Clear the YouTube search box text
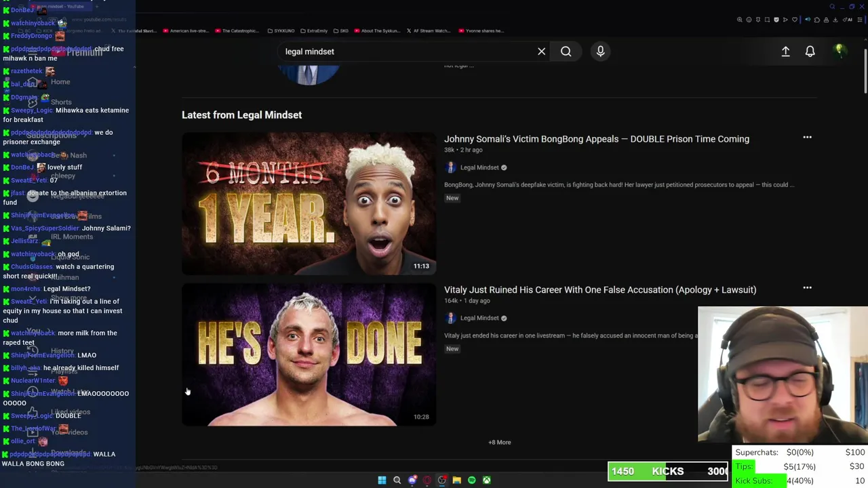868x488 pixels. [x=541, y=52]
